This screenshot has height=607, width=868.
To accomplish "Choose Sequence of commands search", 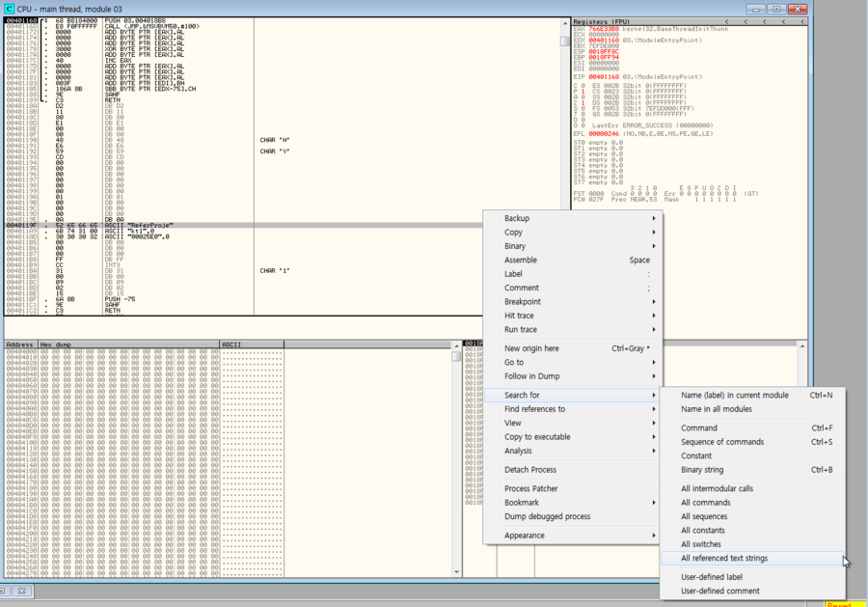I will coord(723,442).
